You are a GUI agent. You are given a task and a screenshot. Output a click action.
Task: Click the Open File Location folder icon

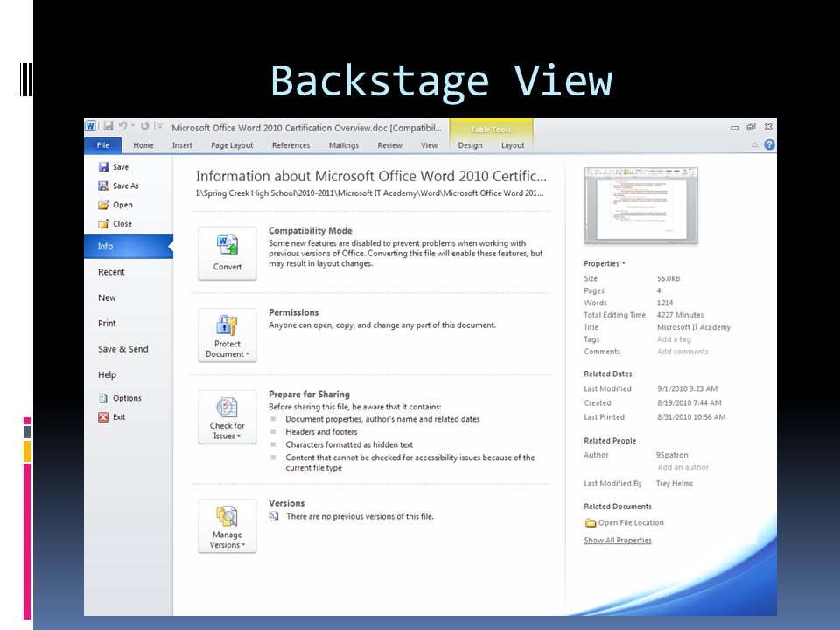click(x=591, y=523)
